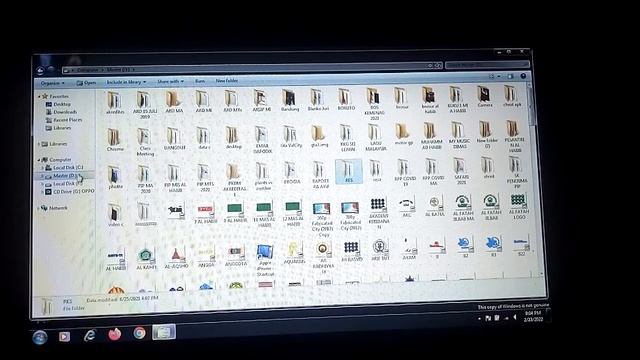Go to Downloads in Favorites

pos(62,112)
